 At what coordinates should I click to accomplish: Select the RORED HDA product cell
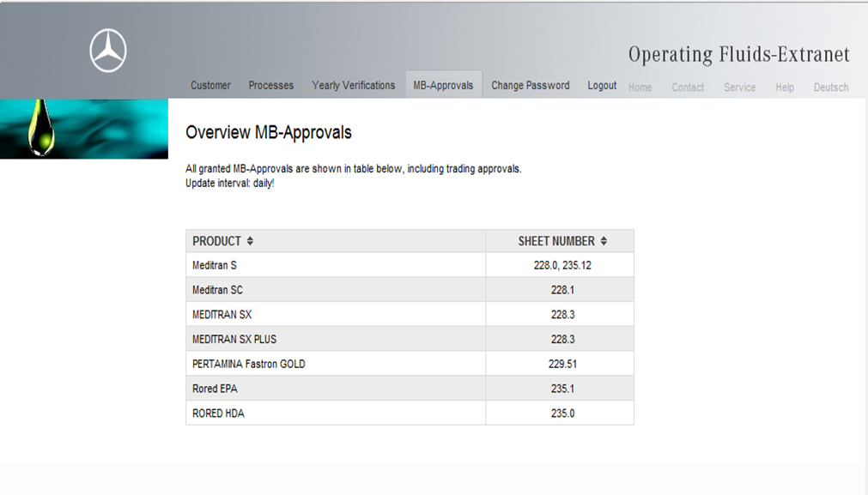336,414
